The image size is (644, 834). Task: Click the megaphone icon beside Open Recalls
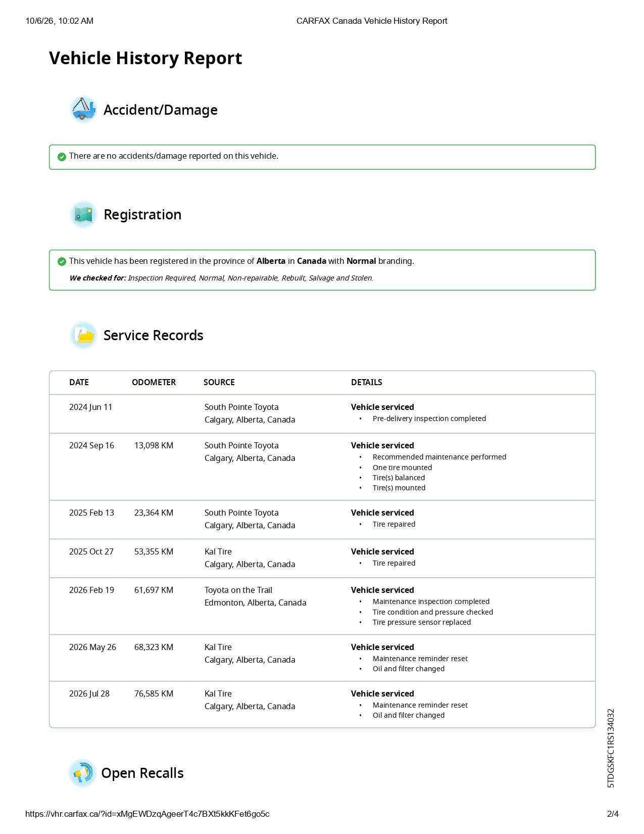click(x=82, y=773)
